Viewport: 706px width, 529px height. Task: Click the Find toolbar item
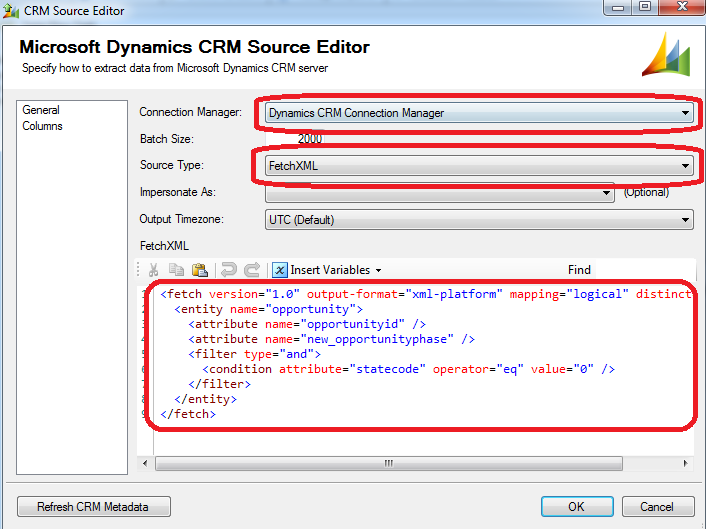579,270
